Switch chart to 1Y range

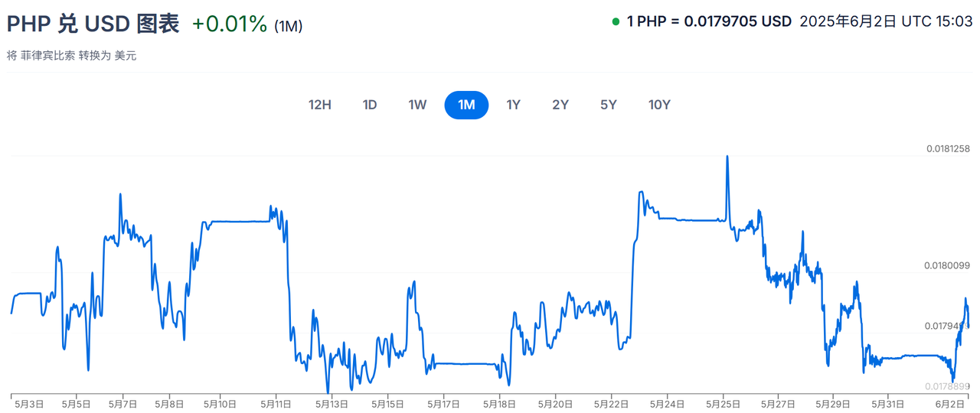[514, 105]
